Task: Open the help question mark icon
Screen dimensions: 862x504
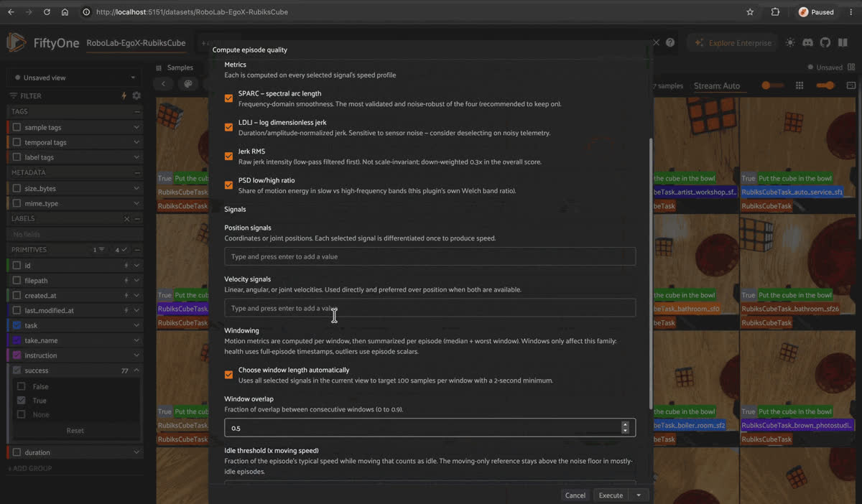Action: 670,42
